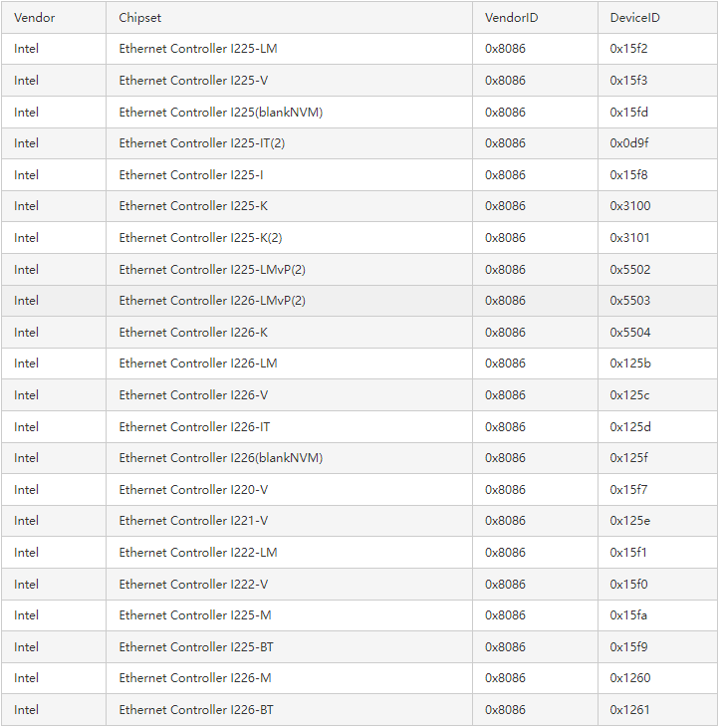This screenshot has width=721, height=728.
Task: Select Ethernet Controller I225-I cell
Action: click(x=289, y=174)
